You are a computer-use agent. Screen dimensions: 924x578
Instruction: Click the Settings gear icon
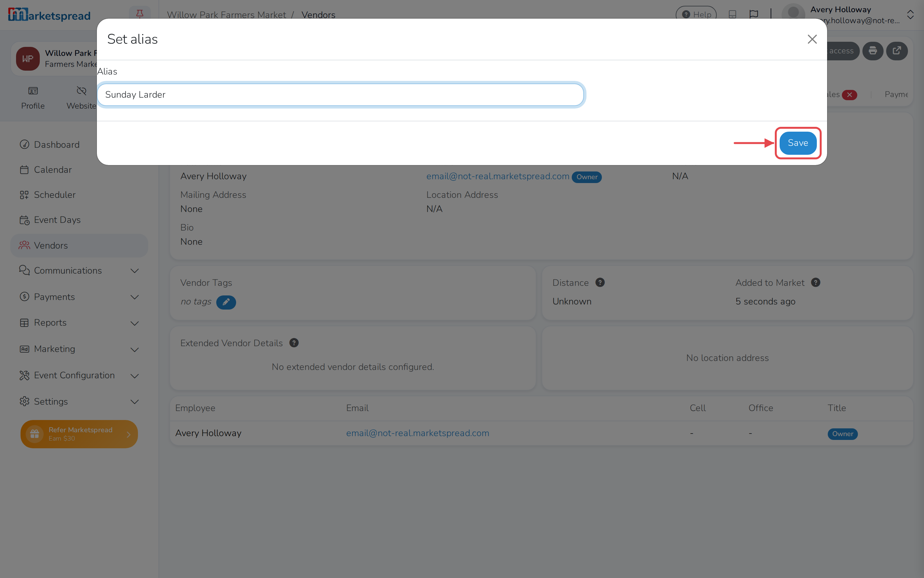click(x=24, y=401)
